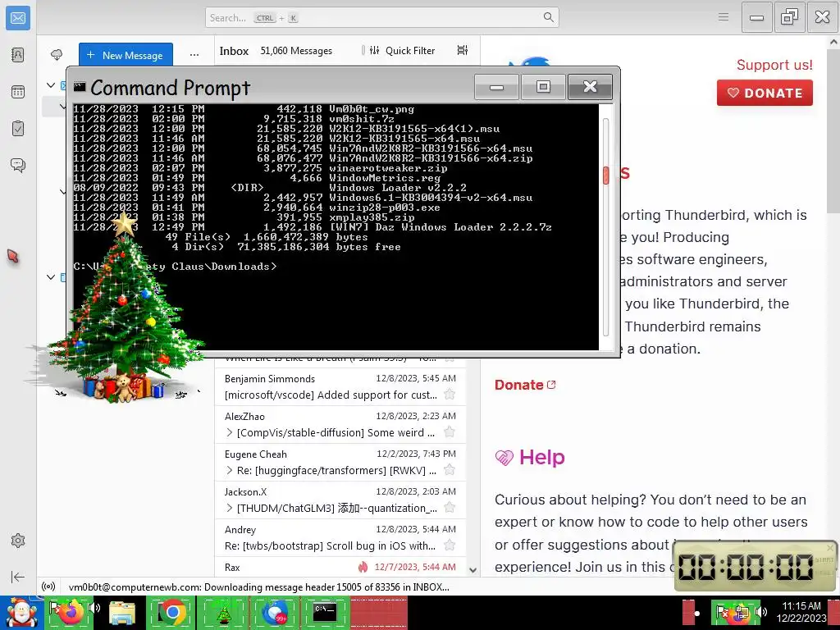Collapse the top account folder chevron
840x630 pixels.
pyautogui.click(x=51, y=85)
